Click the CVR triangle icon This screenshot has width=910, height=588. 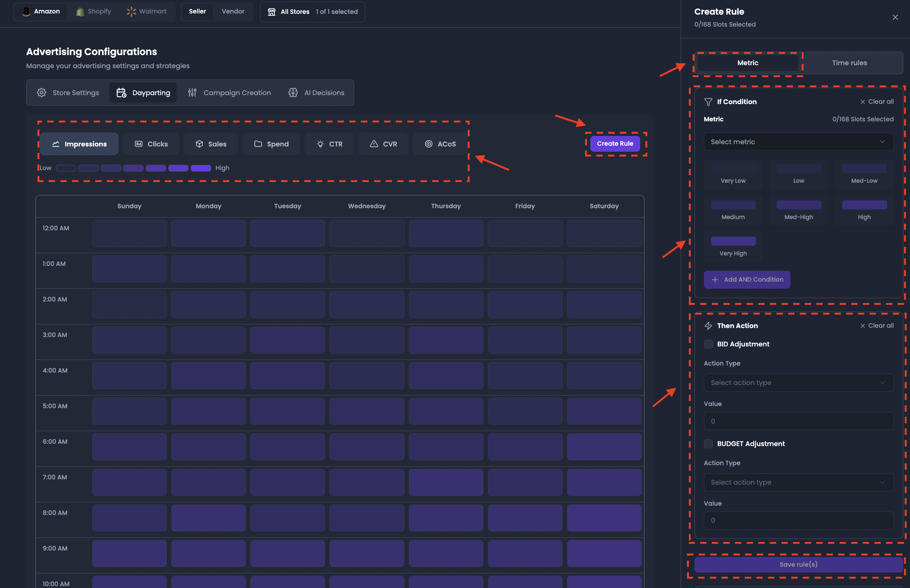point(374,144)
